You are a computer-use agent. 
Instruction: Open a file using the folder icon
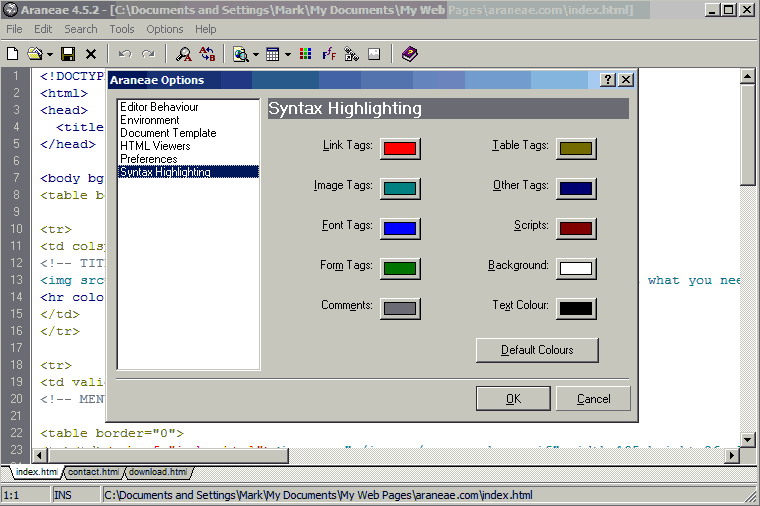(x=35, y=54)
